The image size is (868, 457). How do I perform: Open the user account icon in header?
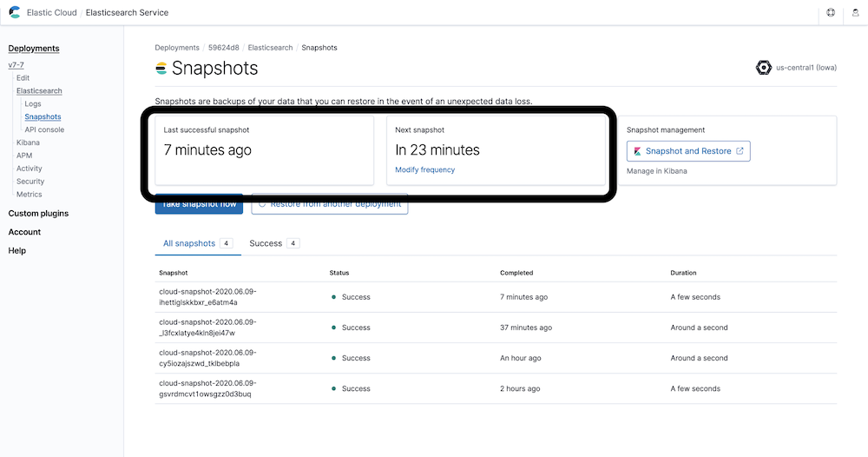[x=855, y=12]
